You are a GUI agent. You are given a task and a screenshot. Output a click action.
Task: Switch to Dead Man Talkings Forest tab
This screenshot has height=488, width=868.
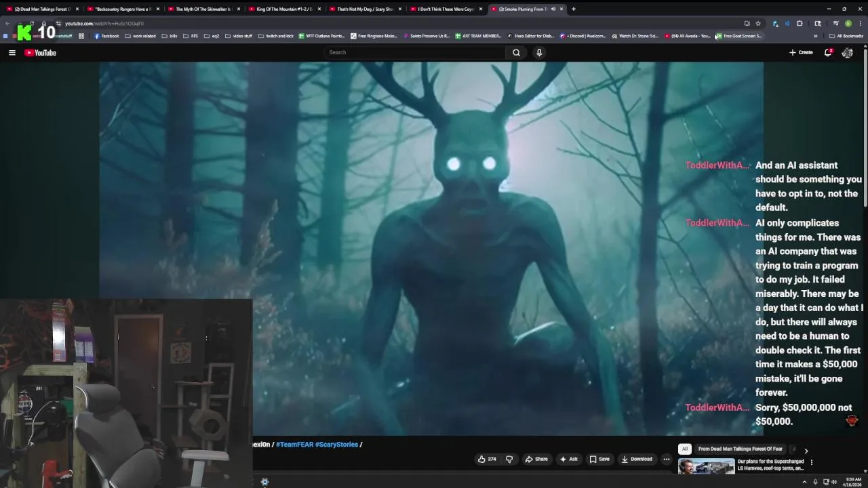pyautogui.click(x=42, y=9)
